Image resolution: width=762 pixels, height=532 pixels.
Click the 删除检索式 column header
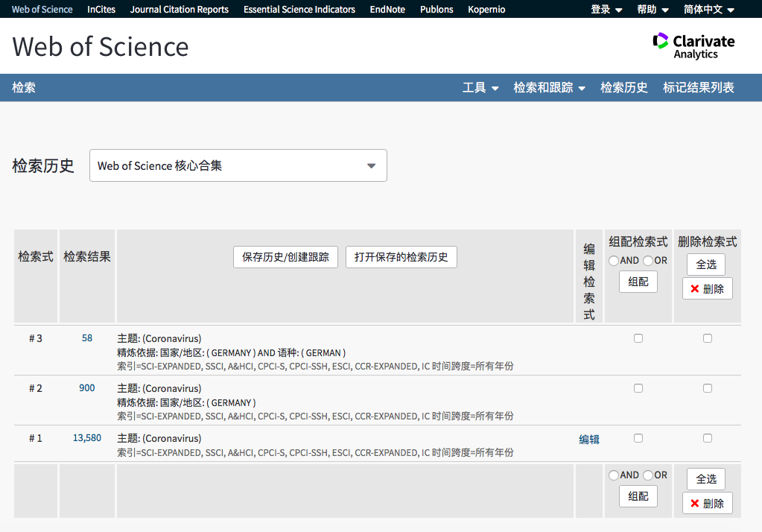click(x=708, y=241)
